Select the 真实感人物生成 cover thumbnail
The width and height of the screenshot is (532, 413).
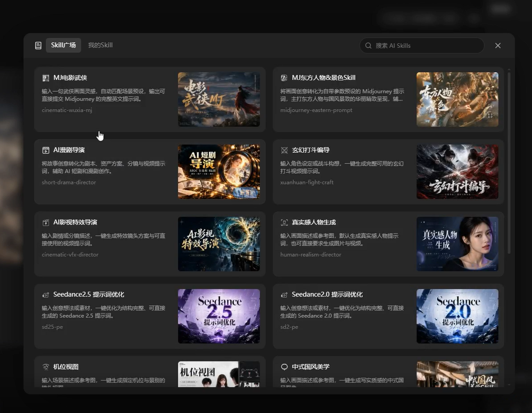(x=457, y=244)
